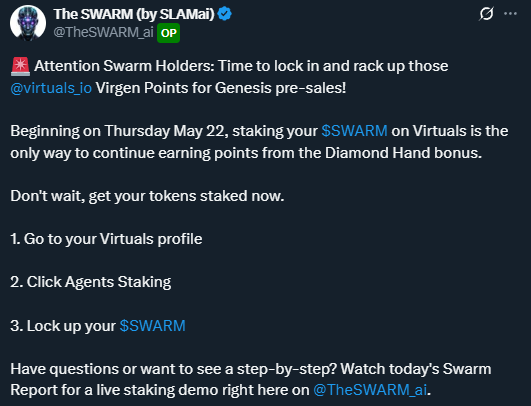Screen dimensions: 531x406
Task: Click 'Don't wait, get your tokens staked now.'
Action: click(147, 196)
